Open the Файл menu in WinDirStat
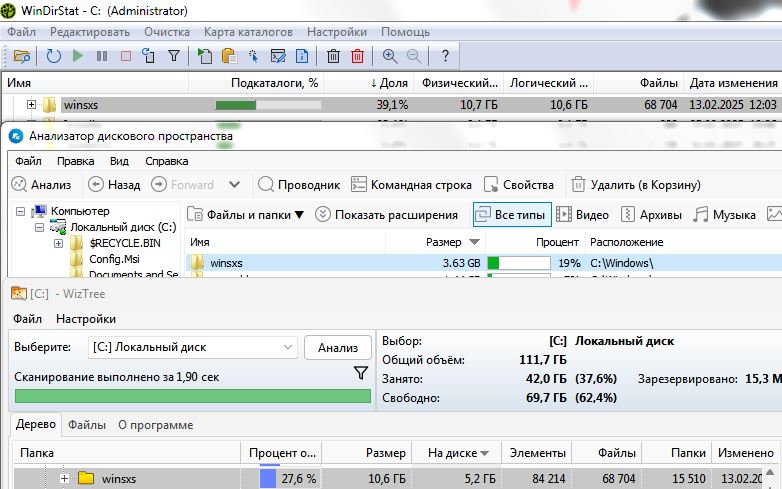Viewport: 782px width, 489px height. [21, 32]
